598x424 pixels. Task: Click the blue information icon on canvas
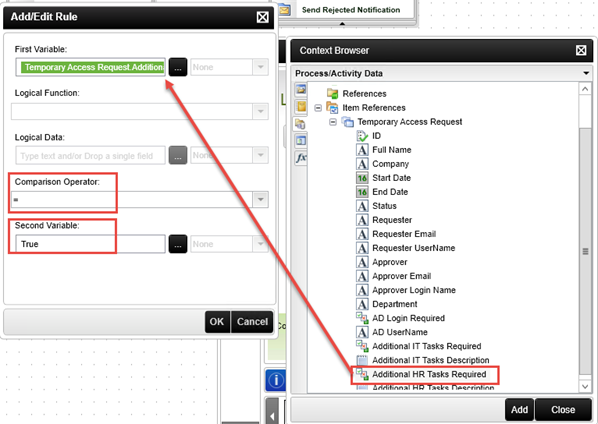[x=276, y=380]
